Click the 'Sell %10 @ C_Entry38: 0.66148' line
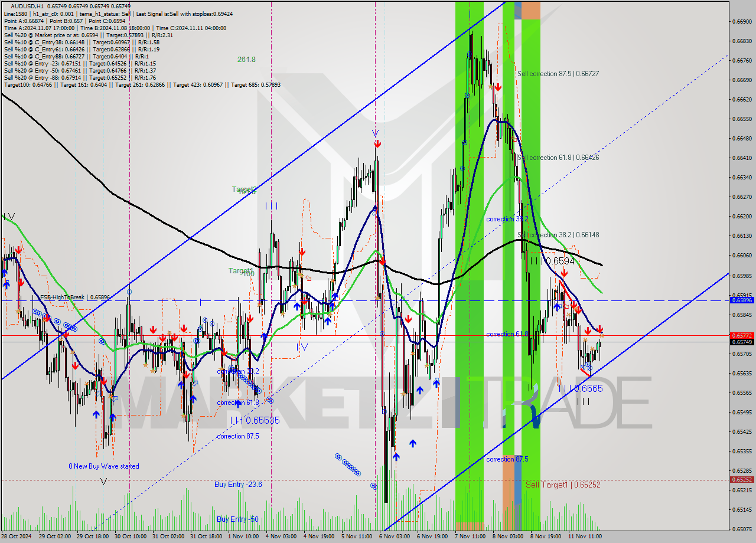Viewport: 756px width, 543px height. 82,42
